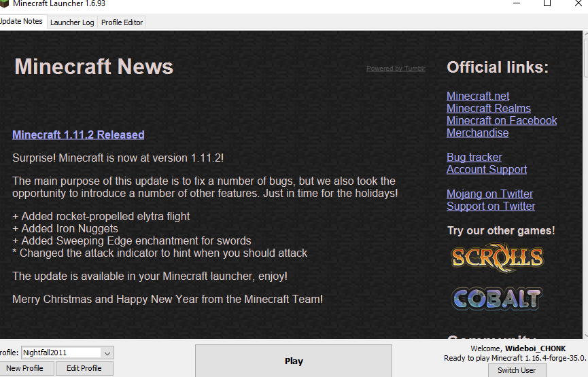This screenshot has width=588, height=377.
Task: Switch to the Update Notes tab
Action: pos(22,21)
